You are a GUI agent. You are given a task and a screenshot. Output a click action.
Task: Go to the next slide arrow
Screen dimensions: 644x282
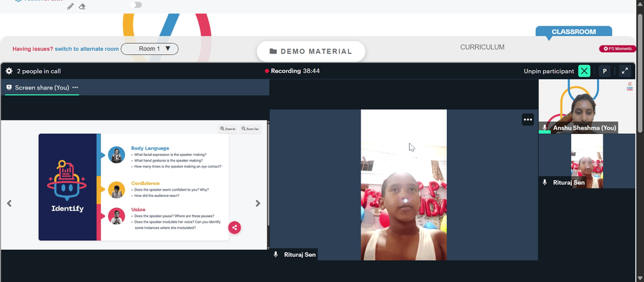pyautogui.click(x=258, y=203)
